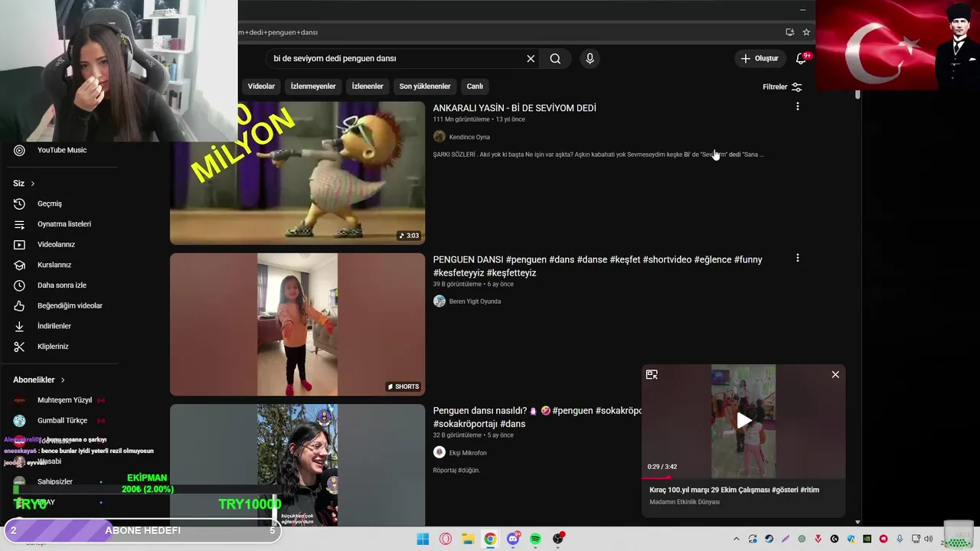Show hidden tray icons chevron
The height and width of the screenshot is (551, 980).
pos(737,539)
